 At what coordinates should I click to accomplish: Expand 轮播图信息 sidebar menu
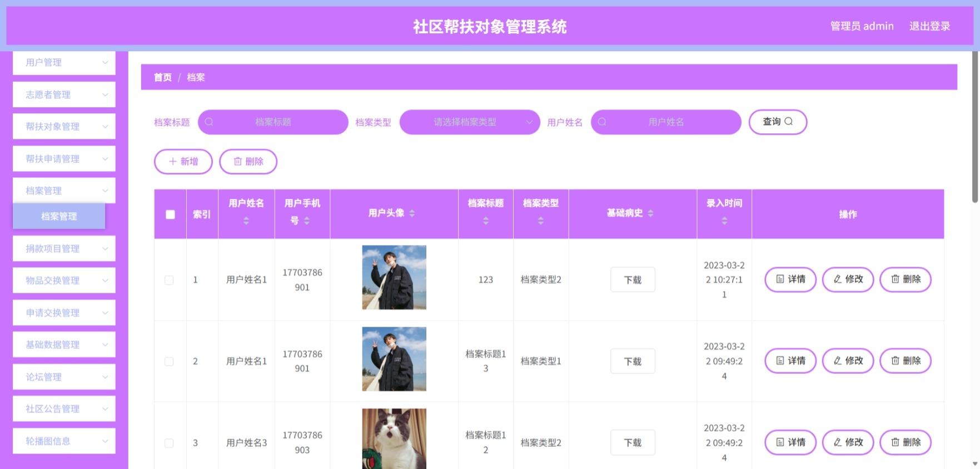(x=64, y=441)
